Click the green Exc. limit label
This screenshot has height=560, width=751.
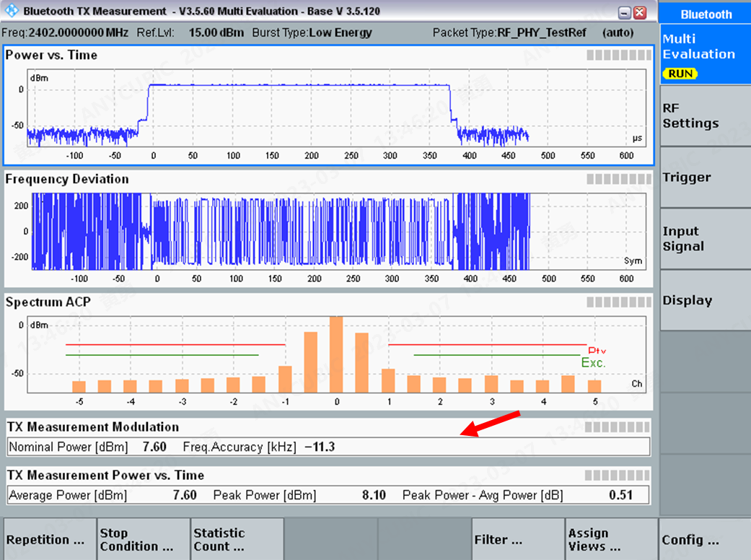592,364
